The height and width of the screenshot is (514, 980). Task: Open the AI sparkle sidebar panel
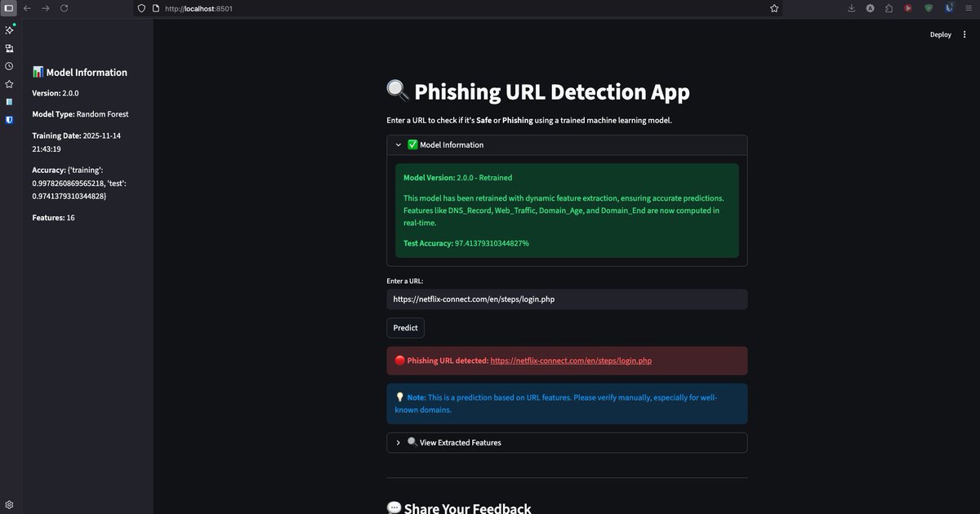coord(10,29)
